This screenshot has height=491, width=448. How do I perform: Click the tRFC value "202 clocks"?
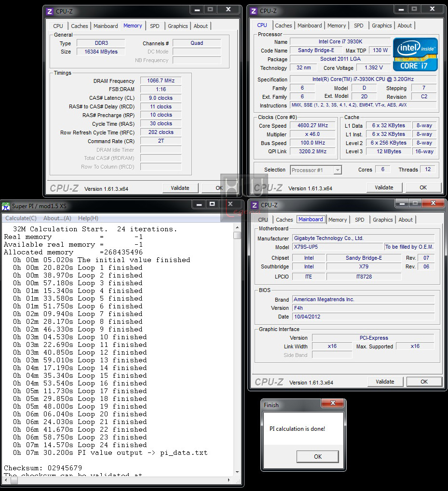pyautogui.click(x=161, y=133)
